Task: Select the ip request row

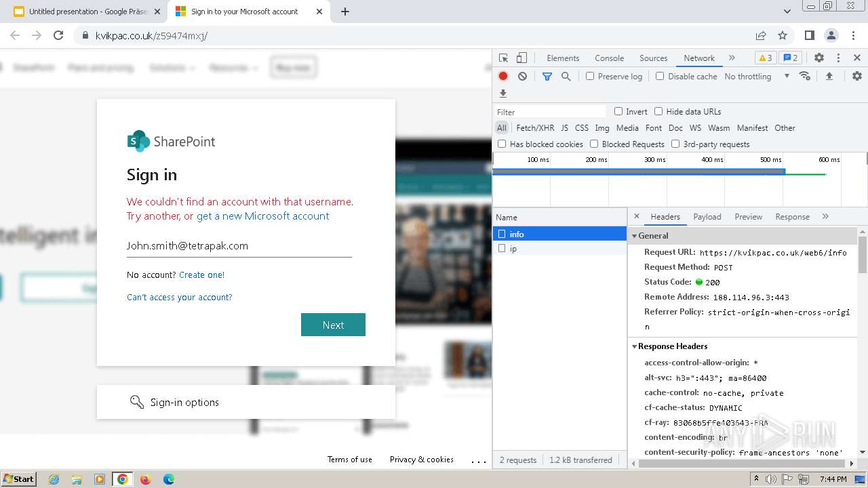Action: pos(559,249)
